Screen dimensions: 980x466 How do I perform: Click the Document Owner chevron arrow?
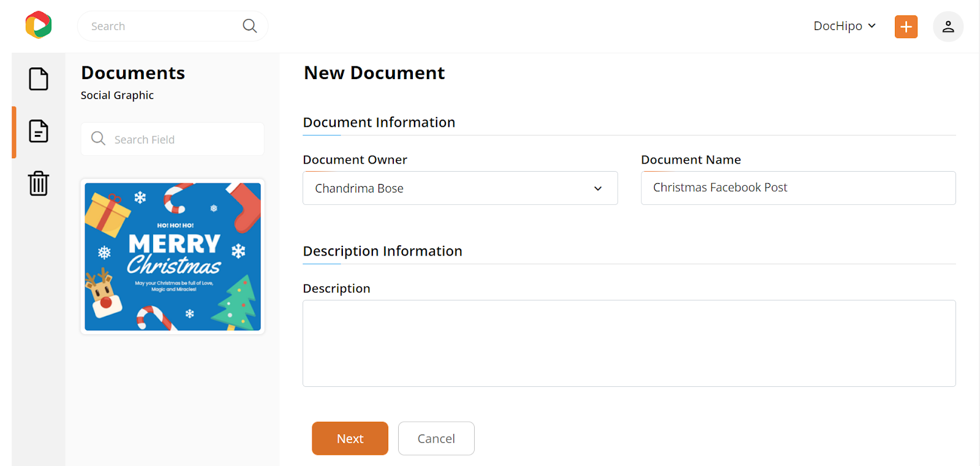tap(598, 188)
